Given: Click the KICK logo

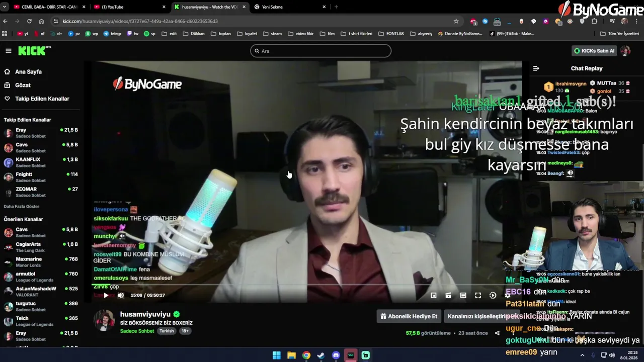Looking at the screenshot, I should pyautogui.click(x=34, y=51).
